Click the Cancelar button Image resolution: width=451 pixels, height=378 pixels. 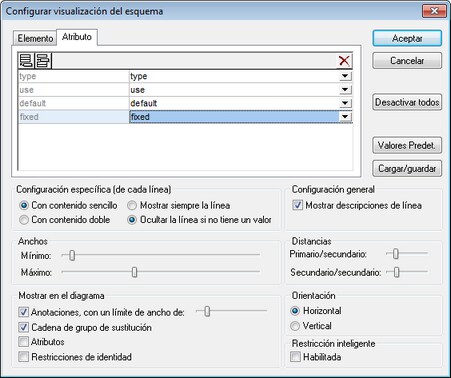407,61
